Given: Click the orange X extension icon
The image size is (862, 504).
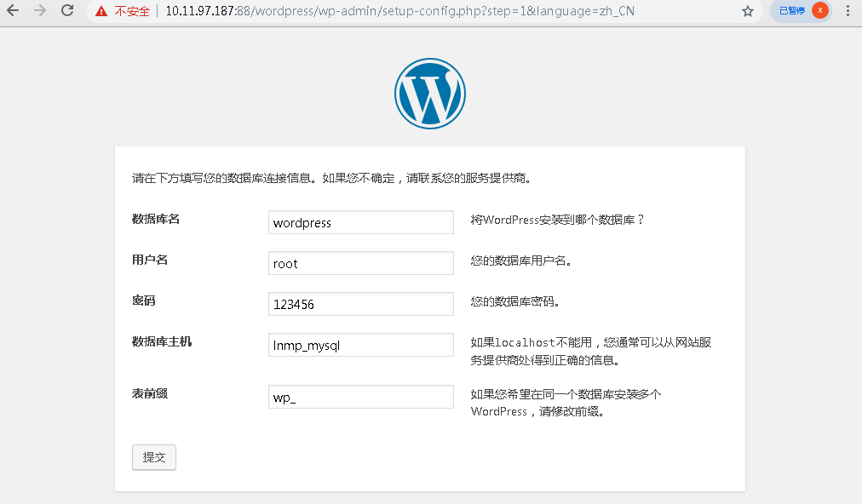Looking at the screenshot, I should coord(819,10).
